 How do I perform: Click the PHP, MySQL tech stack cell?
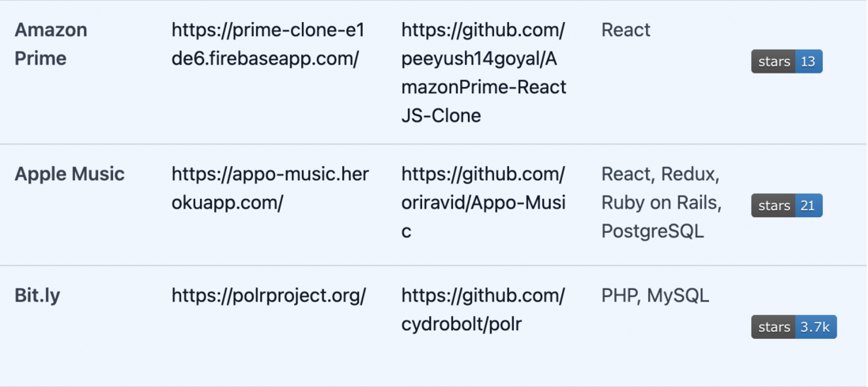pyautogui.click(x=655, y=295)
